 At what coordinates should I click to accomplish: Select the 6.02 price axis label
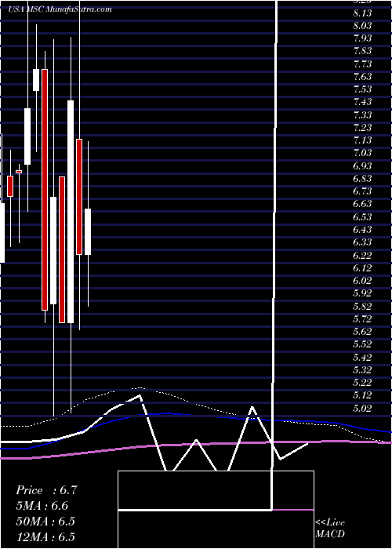363,281
